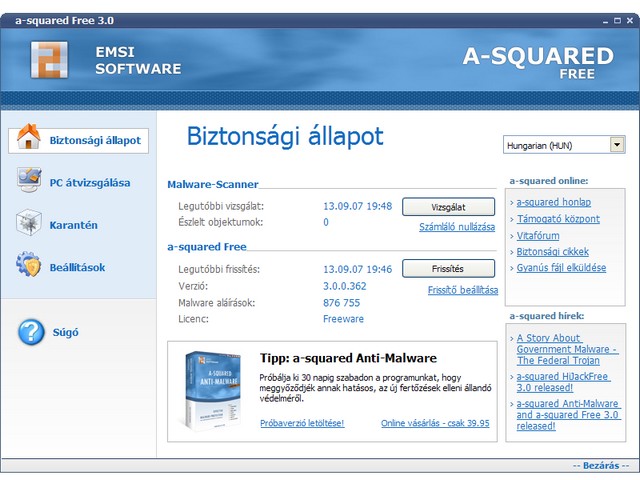Open the Súgó help page
640x480 pixels.
pos(65,333)
